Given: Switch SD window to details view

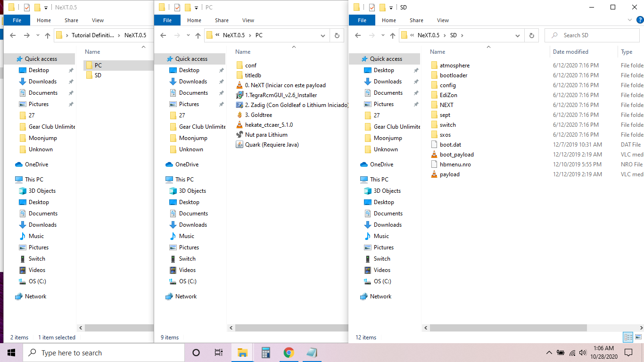Looking at the screenshot, I should [627, 337].
